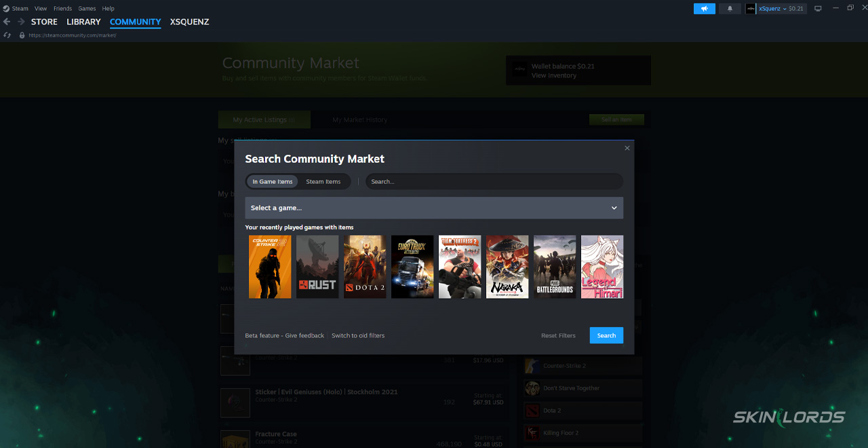Viewport: 868px width, 448px height.
Task: Open the Select a game dropdown
Action: point(434,208)
